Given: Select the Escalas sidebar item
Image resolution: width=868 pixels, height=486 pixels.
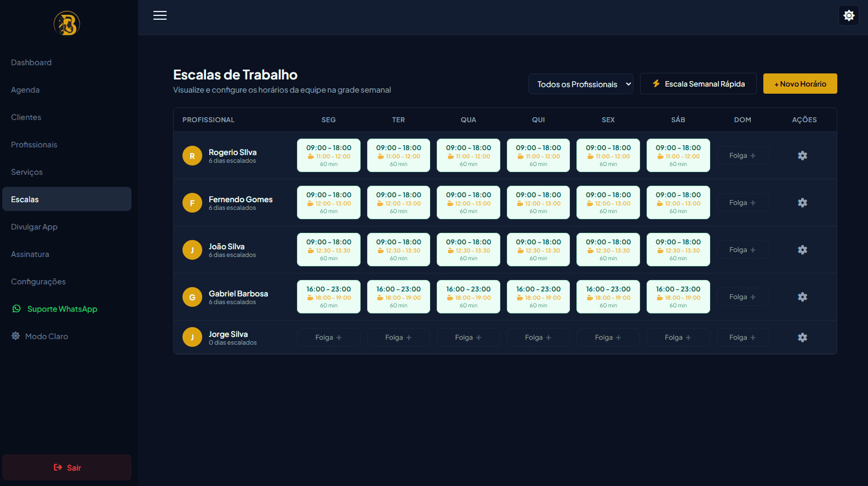Looking at the screenshot, I should tap(67, 199).
